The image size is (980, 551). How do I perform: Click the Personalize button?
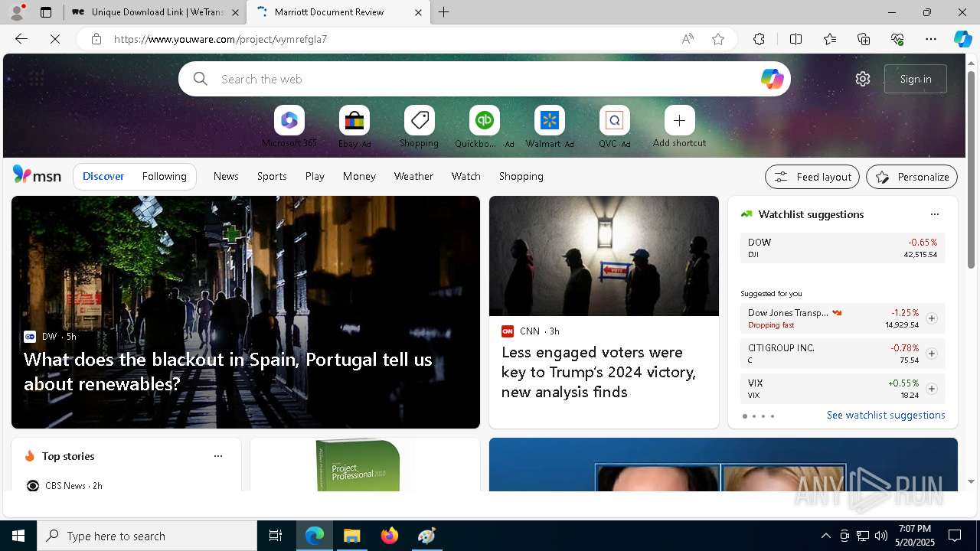coord(912,177)
